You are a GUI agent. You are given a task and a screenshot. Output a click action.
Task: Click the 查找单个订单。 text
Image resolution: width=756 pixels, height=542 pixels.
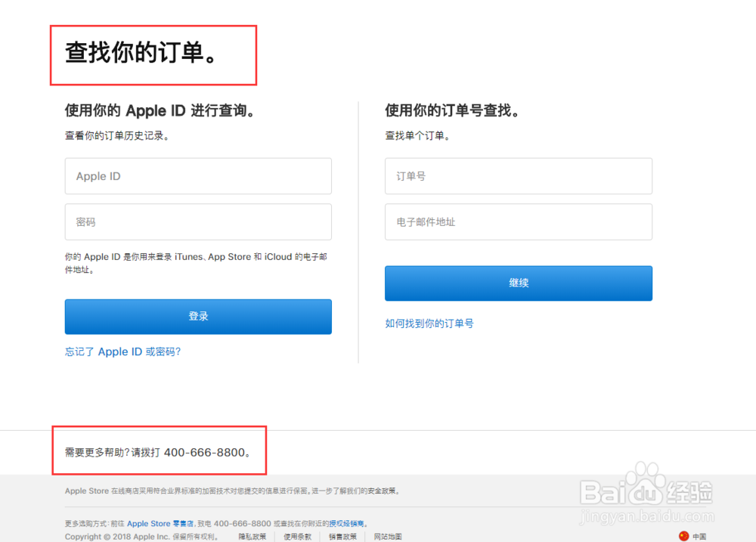[x=417, y=135]
